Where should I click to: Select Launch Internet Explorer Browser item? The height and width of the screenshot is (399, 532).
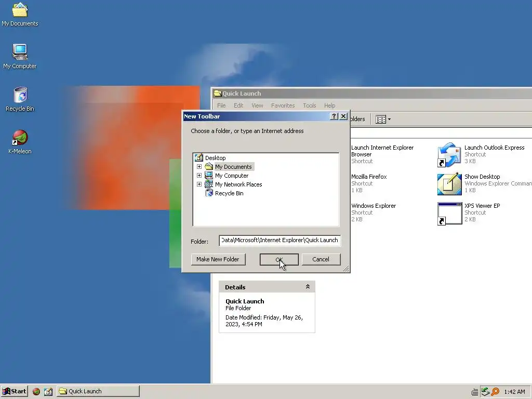click(x=382, y=154)
